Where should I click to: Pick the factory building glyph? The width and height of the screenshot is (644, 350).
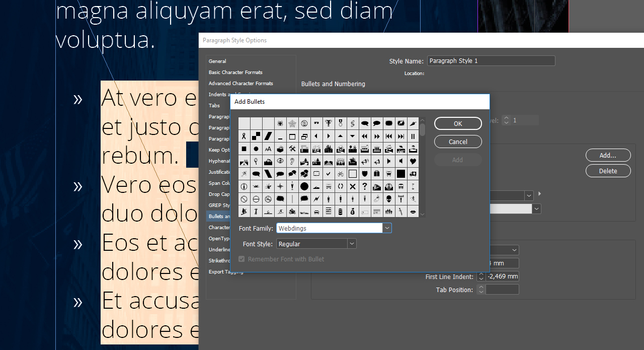pos(365,149)
